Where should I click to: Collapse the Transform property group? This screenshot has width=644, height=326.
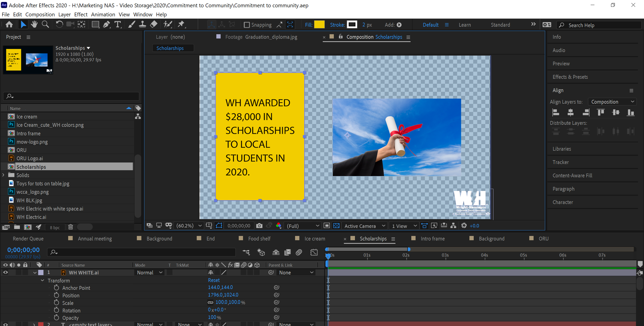coord(42,280)
